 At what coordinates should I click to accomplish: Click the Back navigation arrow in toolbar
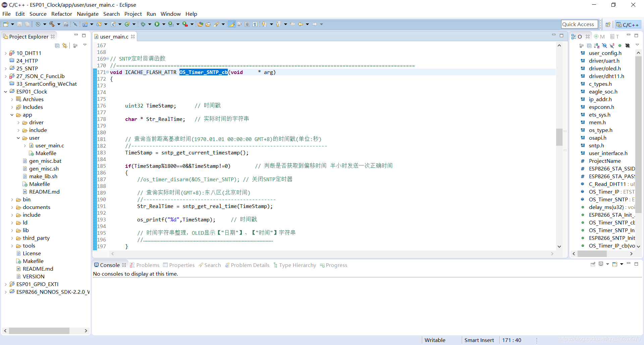coord(300,24)
